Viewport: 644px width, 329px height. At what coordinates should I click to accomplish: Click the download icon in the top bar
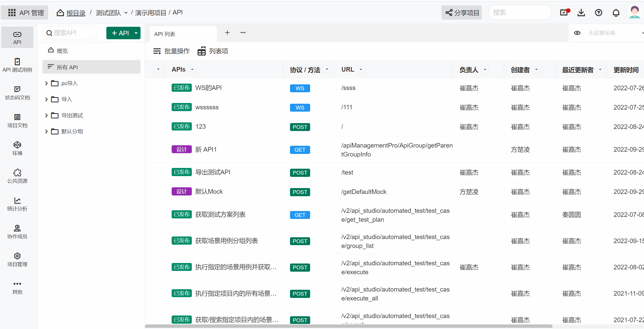pyautogui.click(x=581, y=12)
